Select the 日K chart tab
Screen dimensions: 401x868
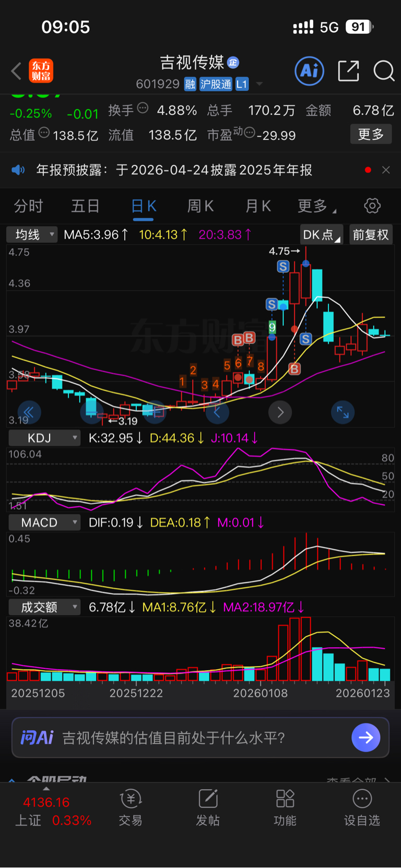(x=143, y=206)
